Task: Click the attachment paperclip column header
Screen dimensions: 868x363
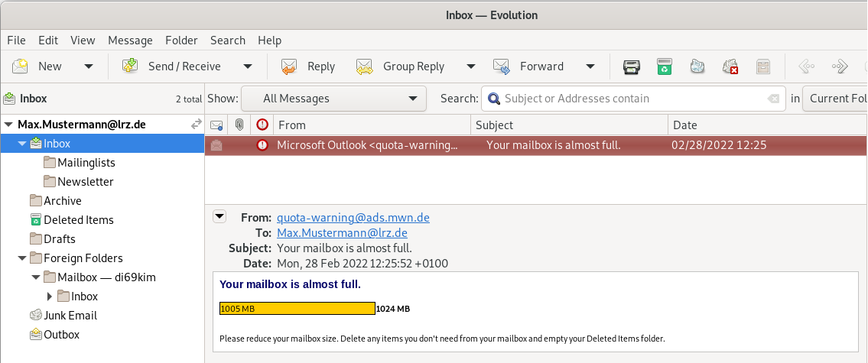Action: (239, 125)
